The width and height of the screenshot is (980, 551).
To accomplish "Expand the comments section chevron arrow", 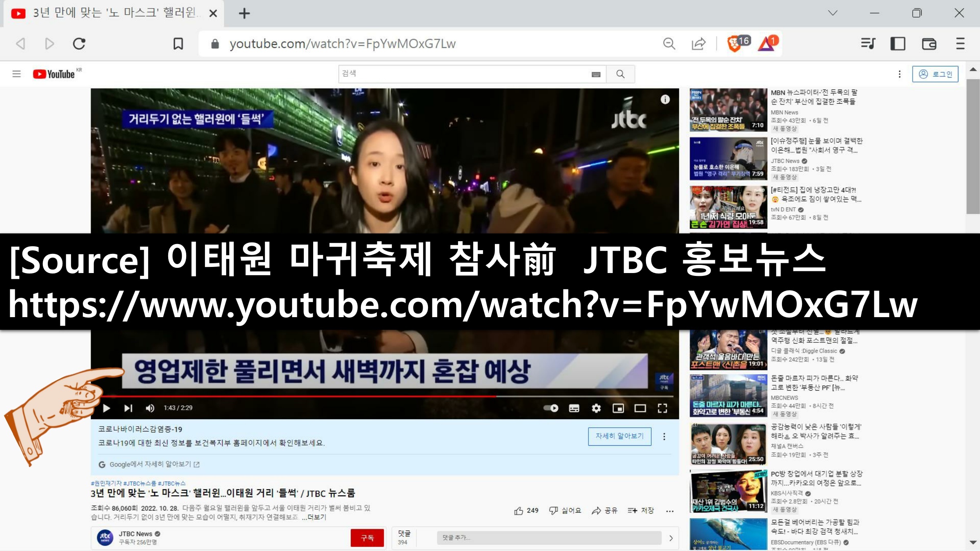I will pyautogui.click(x=671, y=538).
